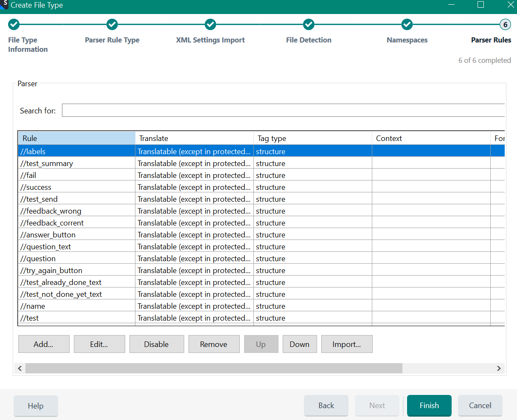Click the app icon in title bar

(x=4, y=4)
